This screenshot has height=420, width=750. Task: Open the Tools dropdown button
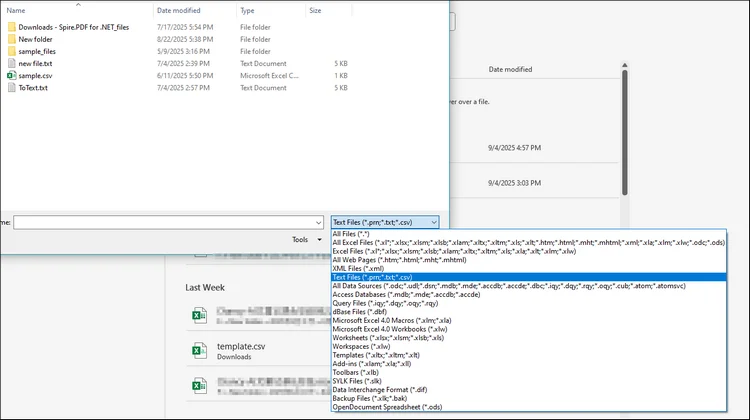coord(307,240)
